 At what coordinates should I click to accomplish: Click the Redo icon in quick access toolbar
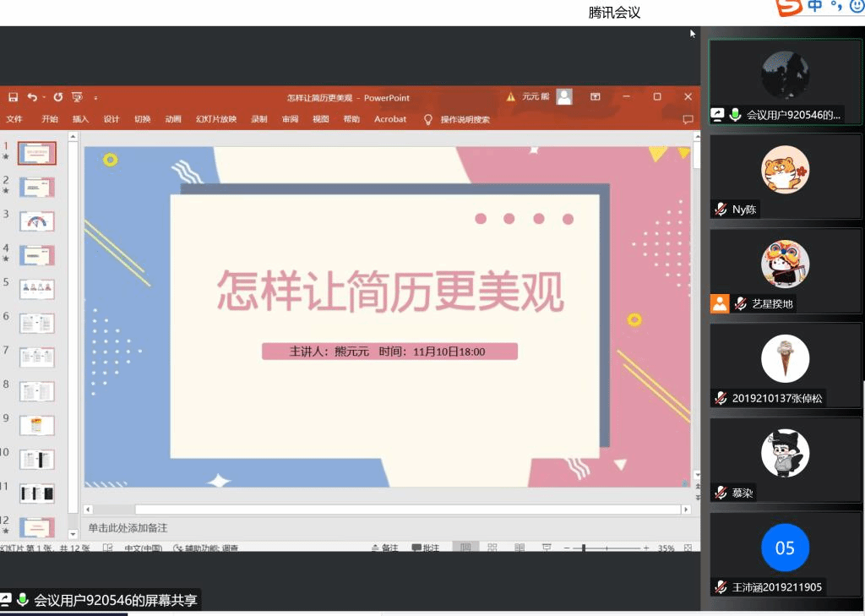click(x=58, y=97)
